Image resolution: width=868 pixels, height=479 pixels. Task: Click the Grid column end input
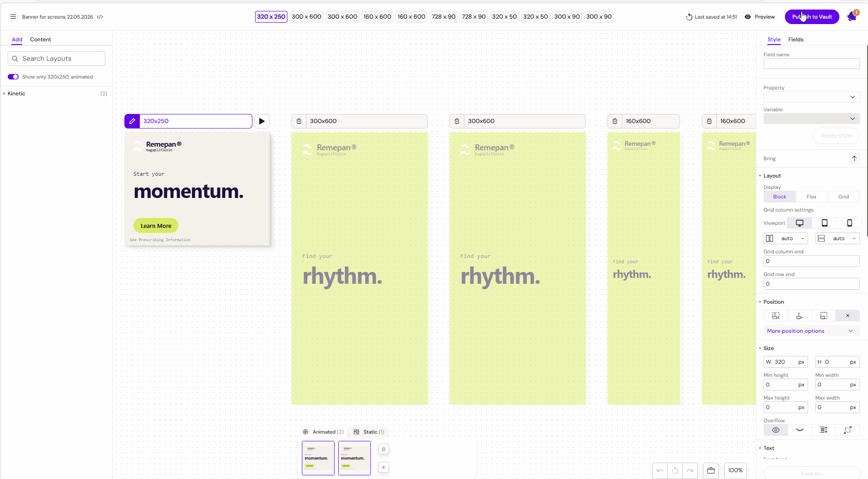tap(811, 261)
